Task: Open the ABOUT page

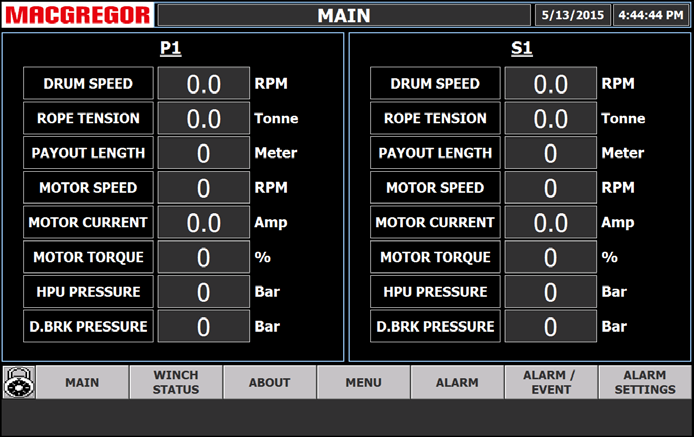Action: coord(270,382)
